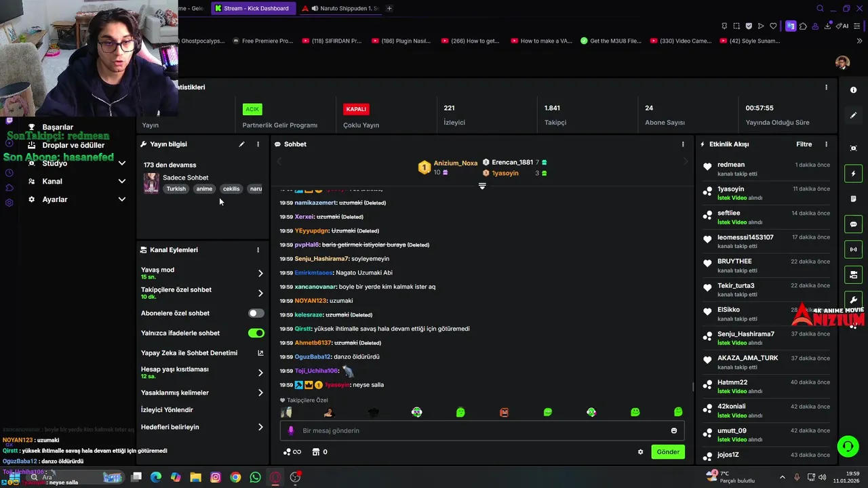The image size is (868, 488).
Task: Click the anime tag chip
Action: pos(204,189)
